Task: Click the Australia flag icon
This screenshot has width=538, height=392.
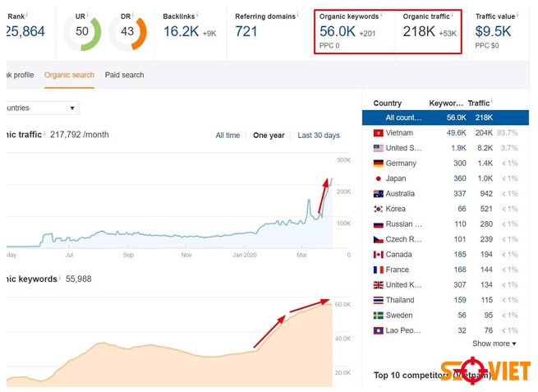Action: [x=378, y=194]
